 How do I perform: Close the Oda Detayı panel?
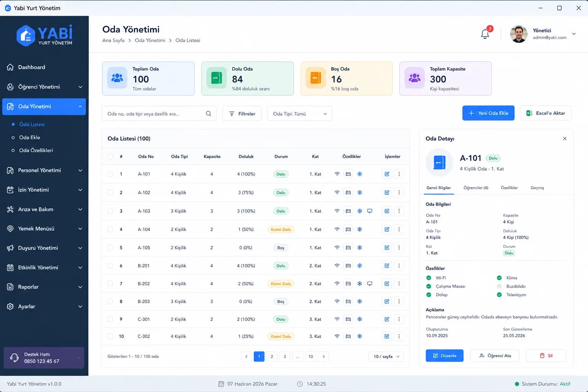565,139
